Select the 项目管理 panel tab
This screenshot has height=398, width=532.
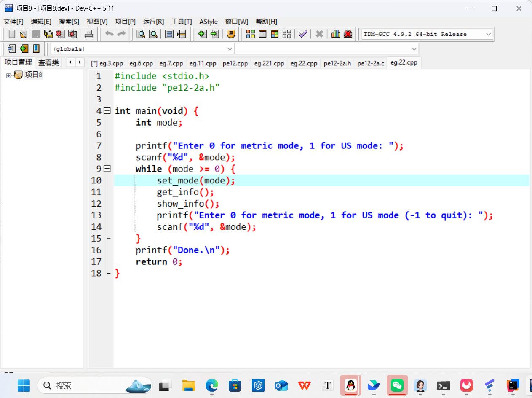[18, 62]
